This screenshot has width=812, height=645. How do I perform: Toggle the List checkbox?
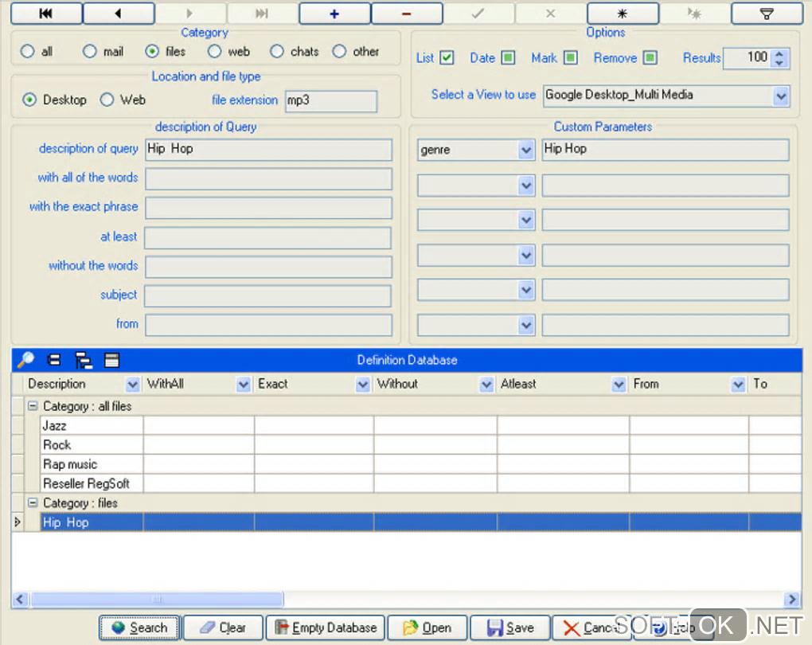tap(447, 58)
